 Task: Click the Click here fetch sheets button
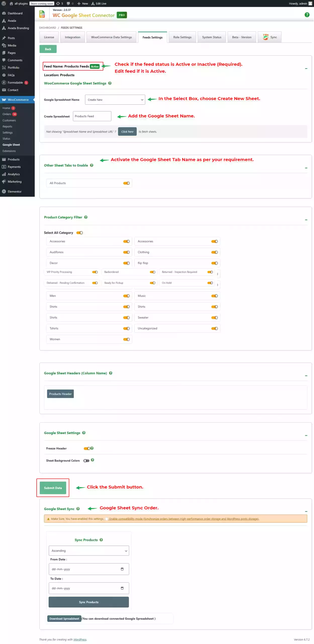(x=127, y=132)
